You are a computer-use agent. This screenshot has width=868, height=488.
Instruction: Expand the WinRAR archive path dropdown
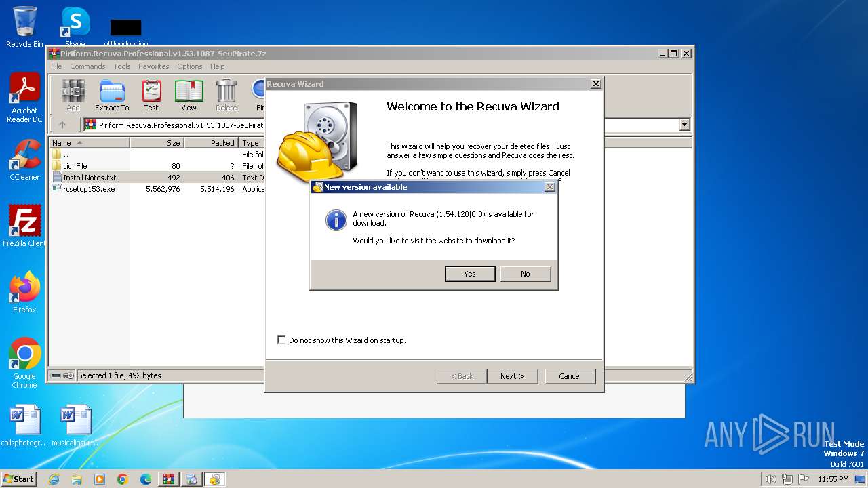[684, 125]
